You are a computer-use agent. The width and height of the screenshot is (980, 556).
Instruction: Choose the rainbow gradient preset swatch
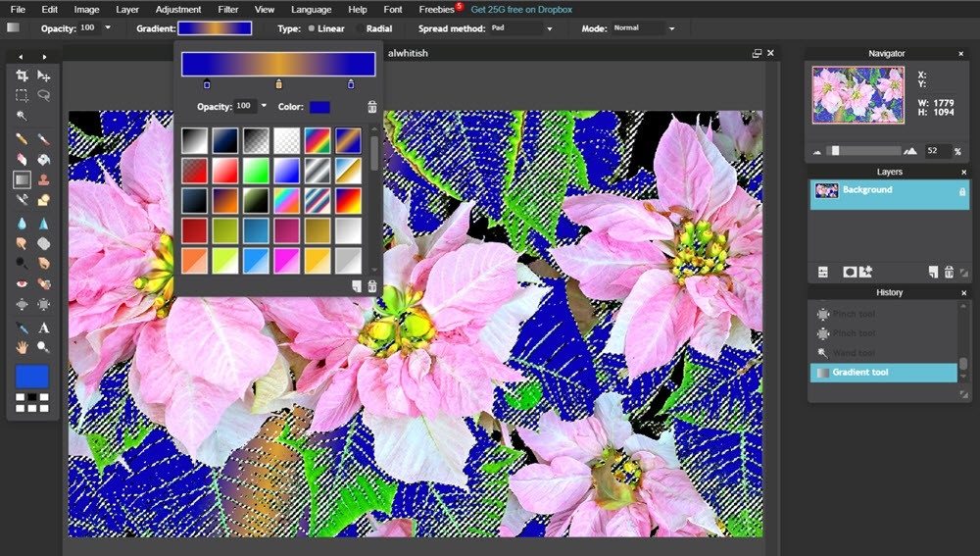coord(317,140)
